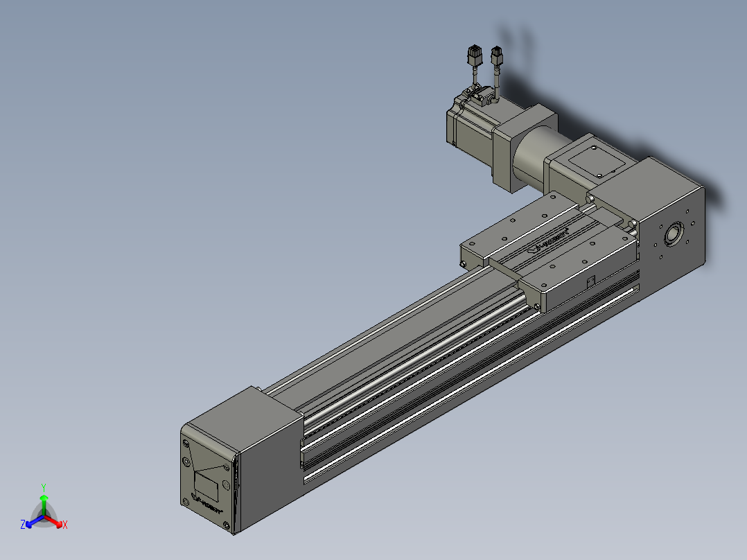747x560 pixels.
Task: Click the green Y axis of the triad
Action: (x=44, y=505)
